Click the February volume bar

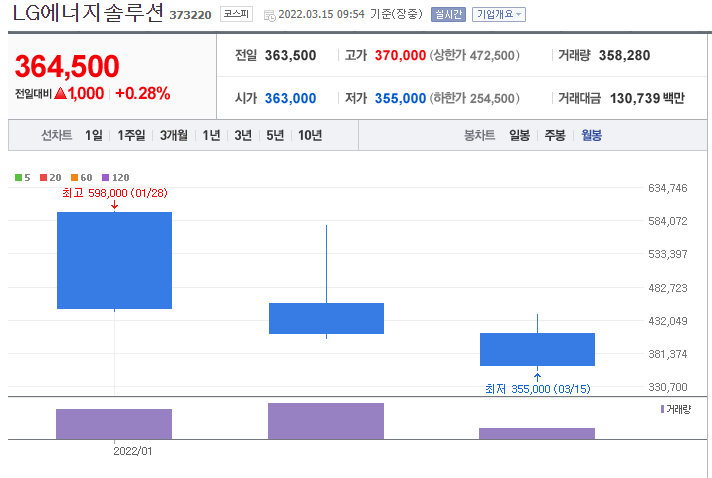pos(326,421)
